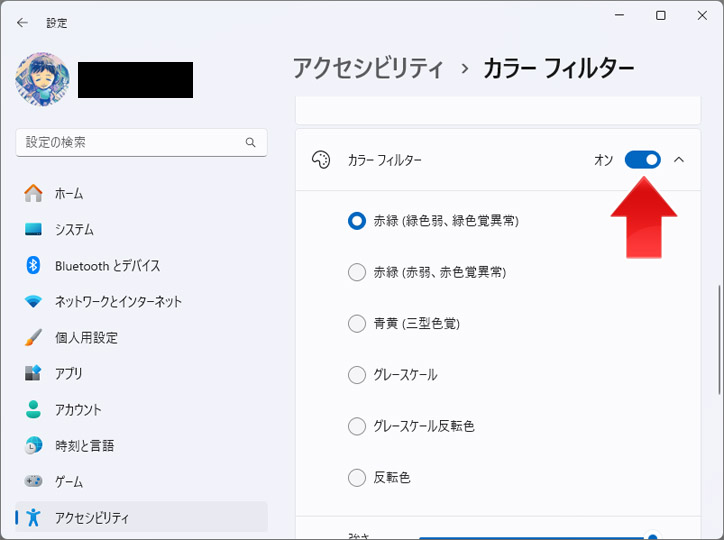The image size is (724, 540).
Task: Open the user profile avatar
Action: 42,79
